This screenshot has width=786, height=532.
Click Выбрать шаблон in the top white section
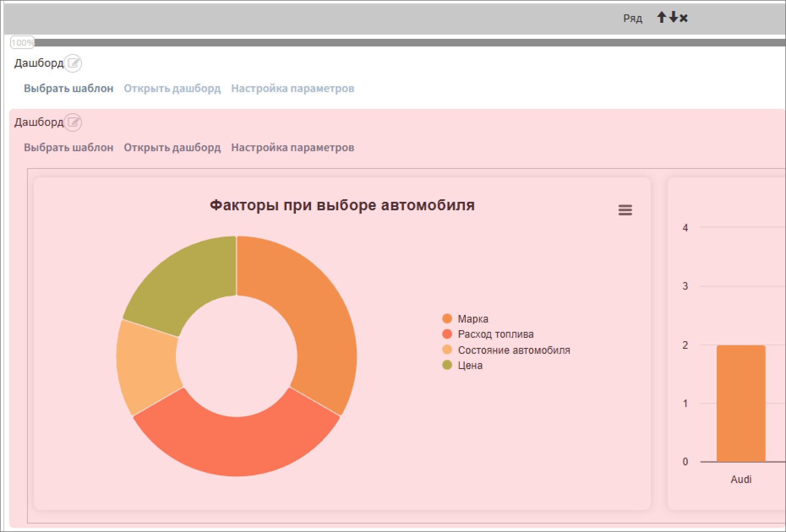click(68, 89)
